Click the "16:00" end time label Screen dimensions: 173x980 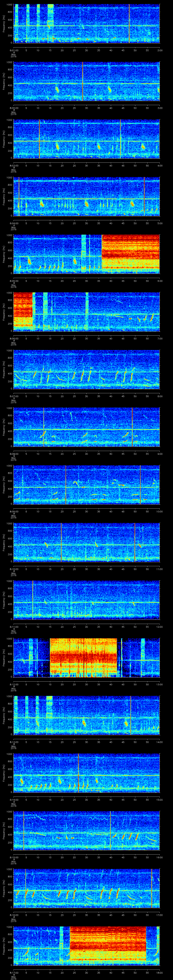coord(159,857)
